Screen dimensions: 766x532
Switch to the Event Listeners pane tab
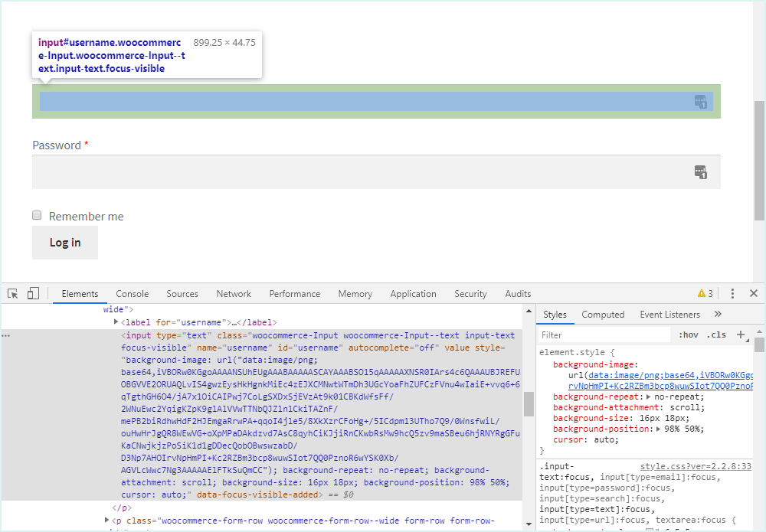coord(669,315)
